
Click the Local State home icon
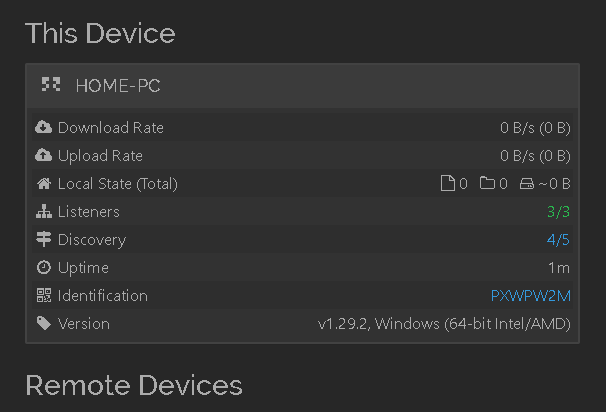[44, 184]
